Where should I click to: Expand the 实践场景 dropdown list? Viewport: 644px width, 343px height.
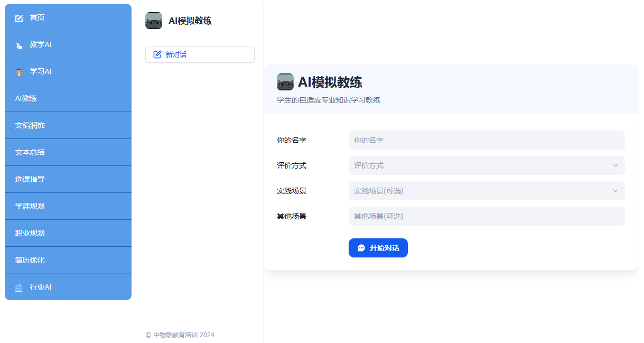tap(486, 191)
